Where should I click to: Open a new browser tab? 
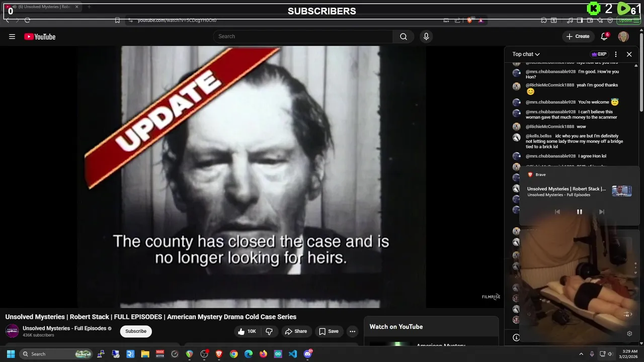tap(89, 7)
